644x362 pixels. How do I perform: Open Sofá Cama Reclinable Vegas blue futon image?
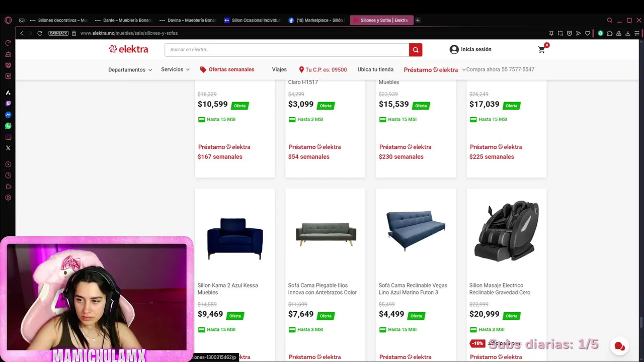point(416,231)
